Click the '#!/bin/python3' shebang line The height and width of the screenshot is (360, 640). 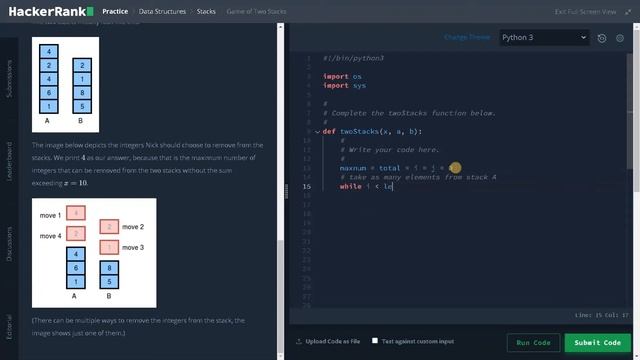coord(353,58)
